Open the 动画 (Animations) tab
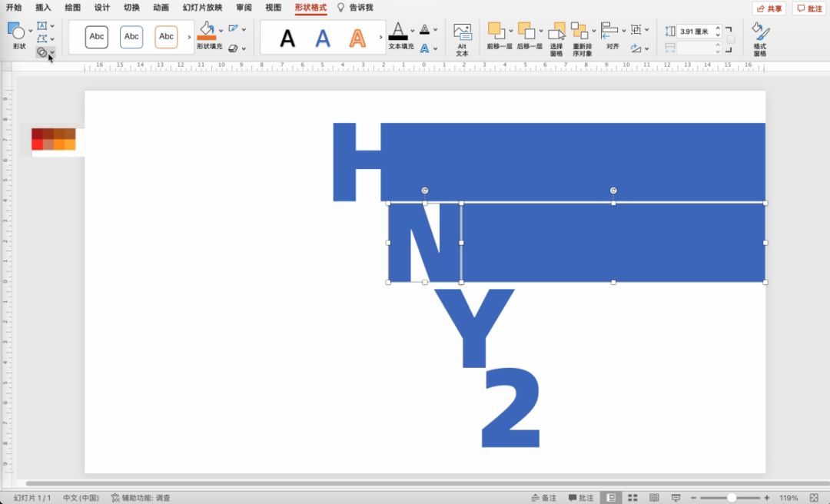The width and height of the screenshot is (830, 504). tap(161, 8)
